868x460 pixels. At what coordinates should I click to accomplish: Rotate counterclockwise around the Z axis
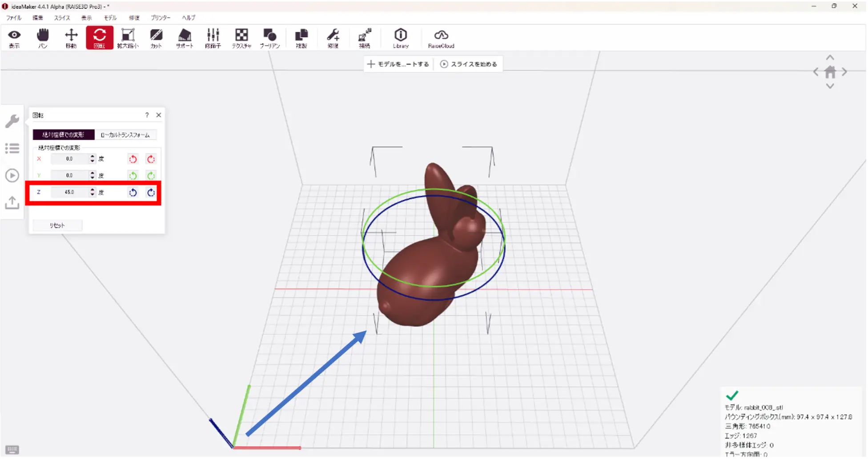(x=133, y=192)
